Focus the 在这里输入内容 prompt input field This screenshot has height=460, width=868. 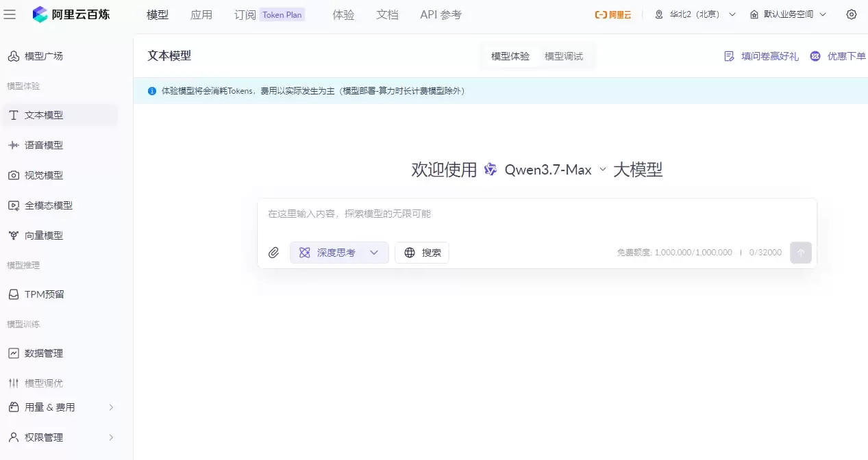click(537, 214)
